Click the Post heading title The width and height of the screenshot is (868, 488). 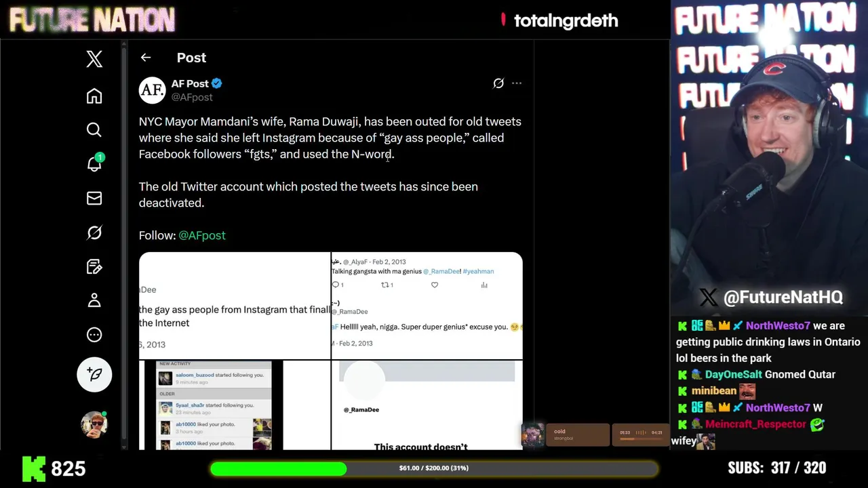tap(191, 58)
